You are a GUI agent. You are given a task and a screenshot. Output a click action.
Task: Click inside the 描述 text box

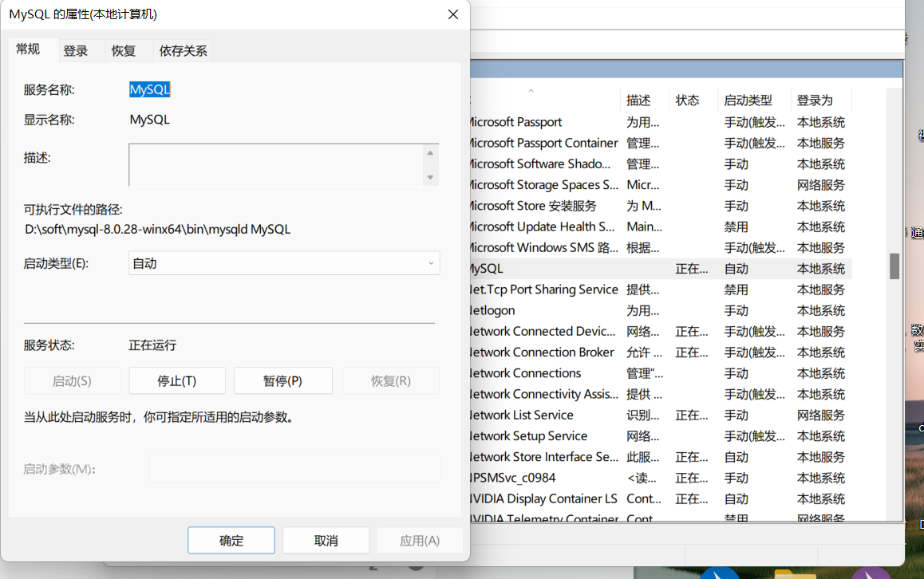click(x=276, y=165)
